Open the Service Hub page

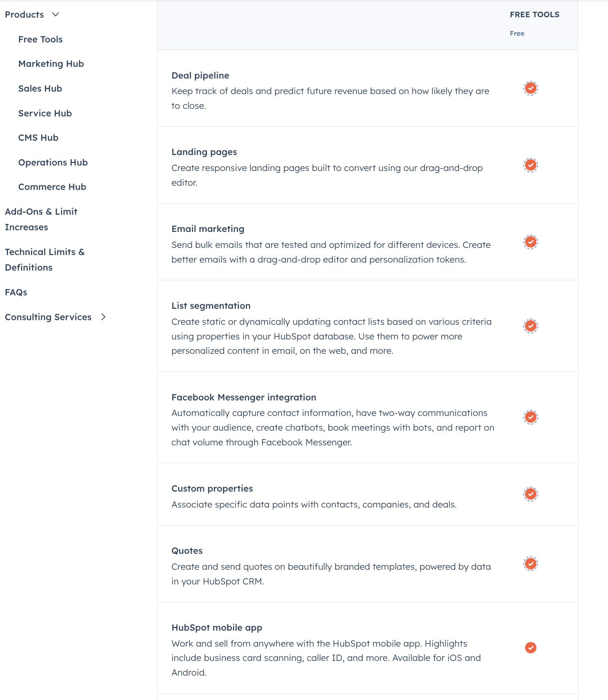click(x=45, y=113)
